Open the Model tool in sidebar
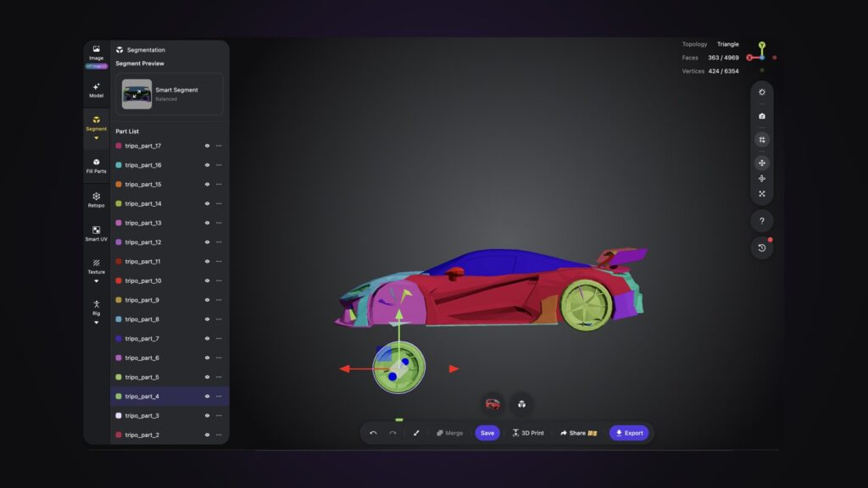Image resolution: width=868 pixels, height=488 pixels. (97, 90)
